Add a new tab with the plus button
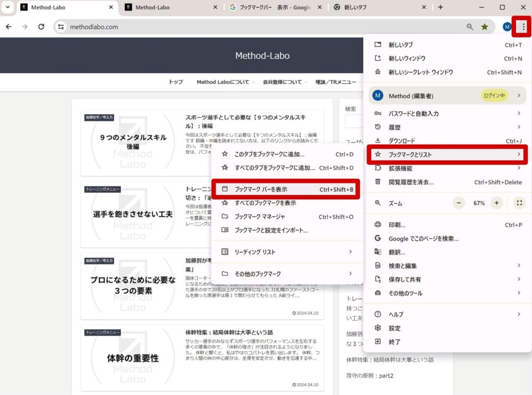The image size is (532, 395). [441, 7]
